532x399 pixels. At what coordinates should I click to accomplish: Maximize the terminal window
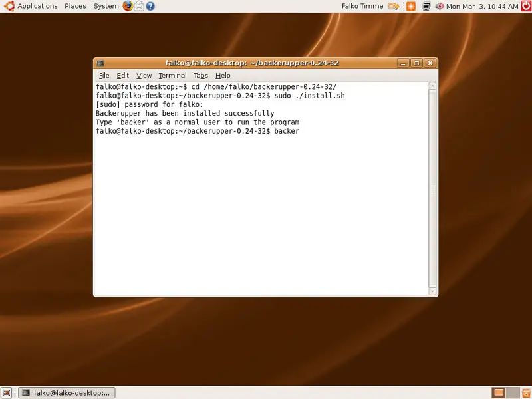click(x=416, y=63)
